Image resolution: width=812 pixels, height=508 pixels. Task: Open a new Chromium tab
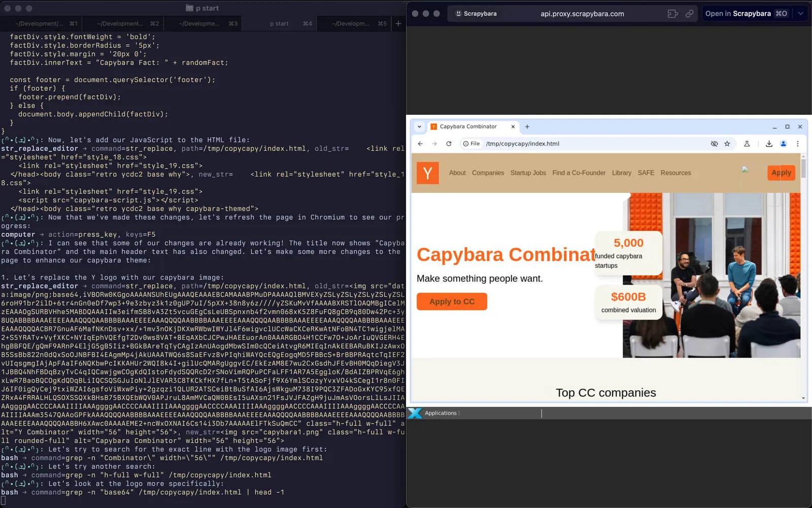click(527, 127)
